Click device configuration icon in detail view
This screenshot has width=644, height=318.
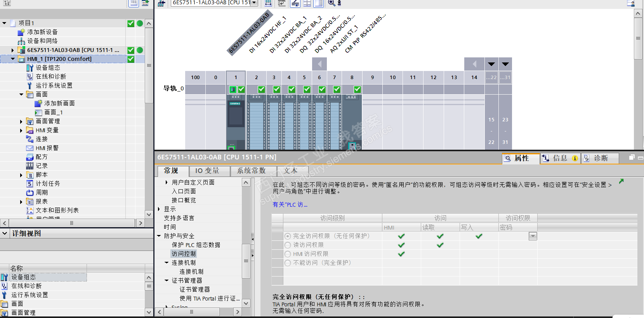click(4, 277)
